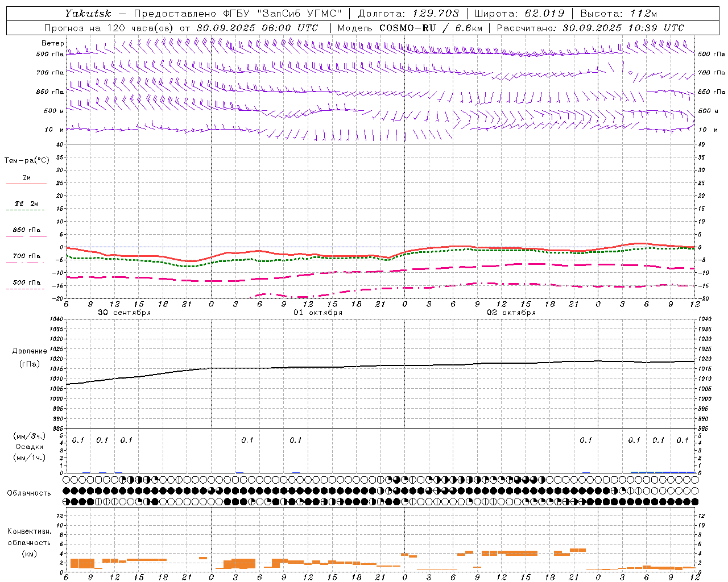Click the '02 октября' date label
The height and width of the screenshot is (582, 728).
point(511,313)
